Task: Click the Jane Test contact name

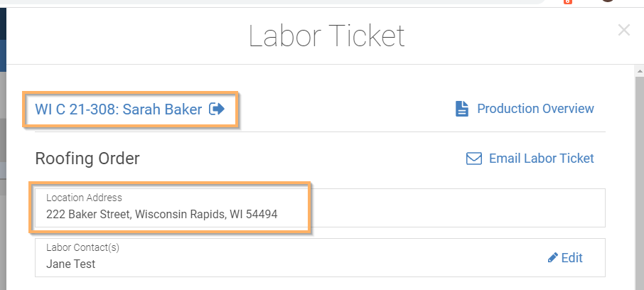Action: (x=70, y=264)
